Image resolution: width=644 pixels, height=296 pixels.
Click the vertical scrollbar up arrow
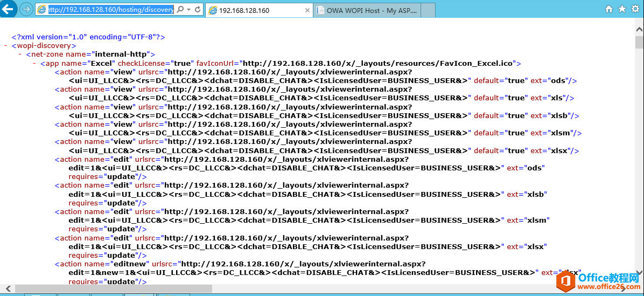639,30
